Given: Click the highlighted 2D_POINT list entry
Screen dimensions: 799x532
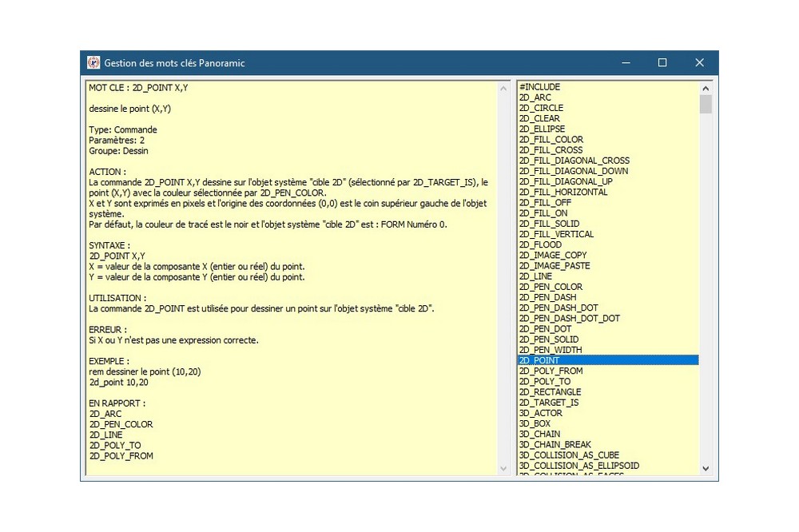Looking at the screenshot, I should [608, 360].
